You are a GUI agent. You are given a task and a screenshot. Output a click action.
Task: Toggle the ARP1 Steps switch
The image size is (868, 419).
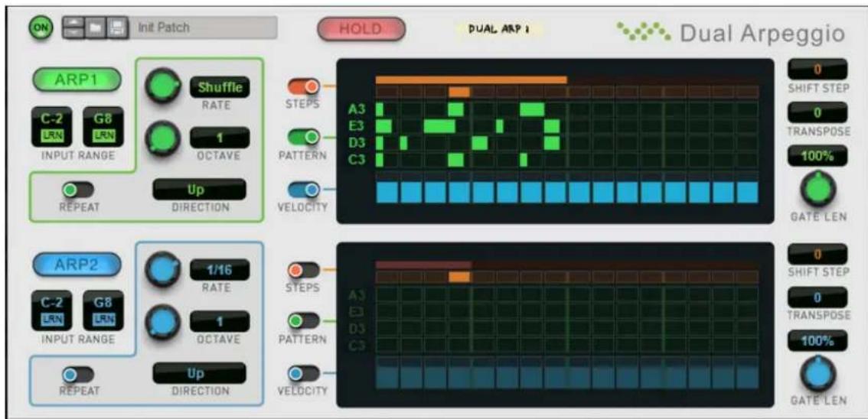pyautogui.click(x=304, y=86)
